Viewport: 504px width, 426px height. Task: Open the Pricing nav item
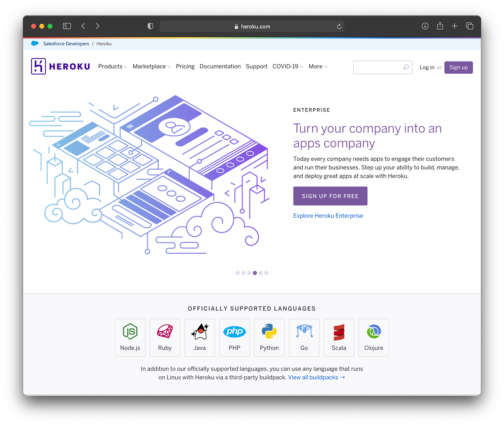(185, 67)
